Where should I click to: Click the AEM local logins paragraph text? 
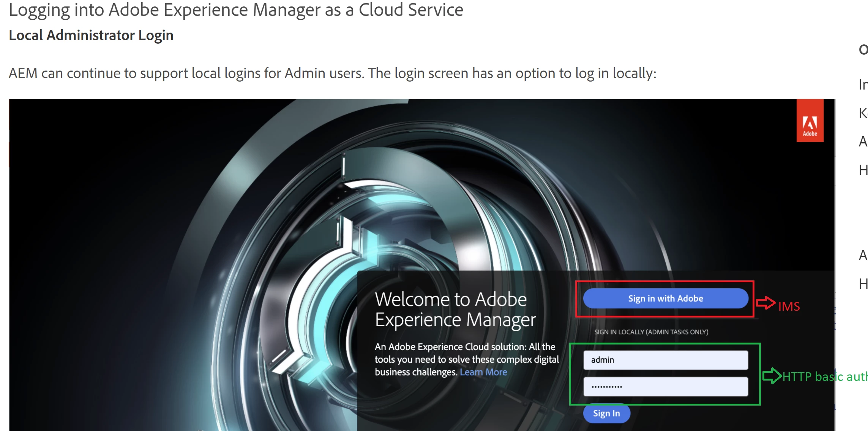coord(332,73)
